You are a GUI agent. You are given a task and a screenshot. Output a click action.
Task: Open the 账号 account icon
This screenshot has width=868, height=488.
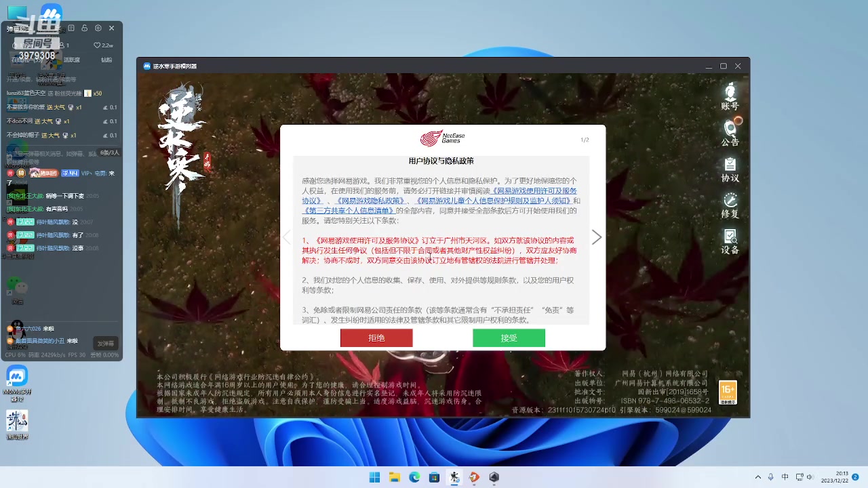click(x=730, y=96)
